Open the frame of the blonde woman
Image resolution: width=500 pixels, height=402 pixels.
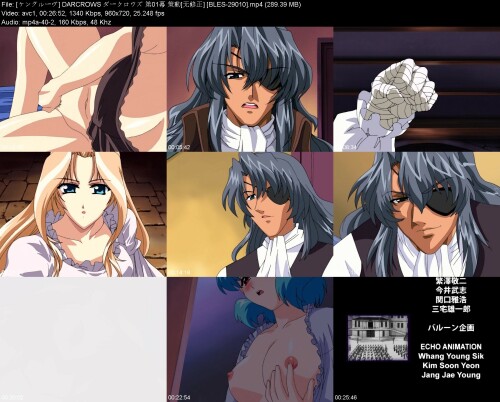(83, 214)
